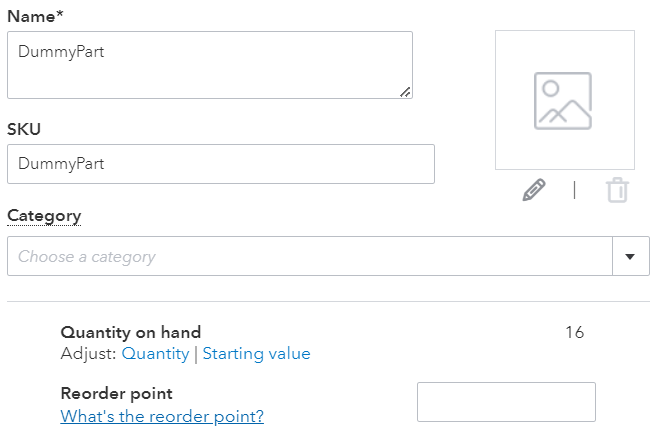Click the trash can icon to delete the image

pos(617,190)
